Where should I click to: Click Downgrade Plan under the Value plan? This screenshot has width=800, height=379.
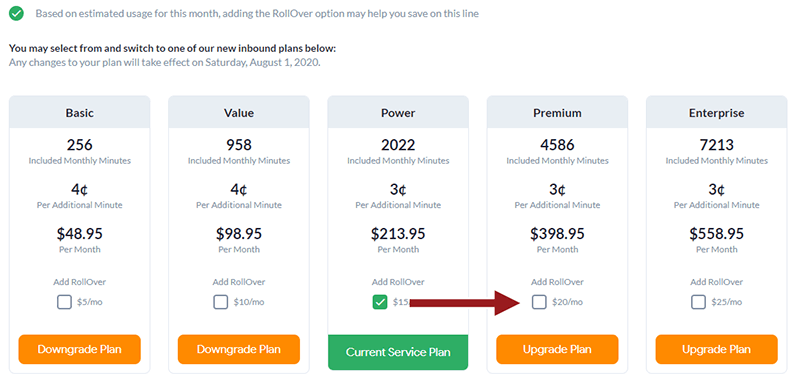[239, 349]
